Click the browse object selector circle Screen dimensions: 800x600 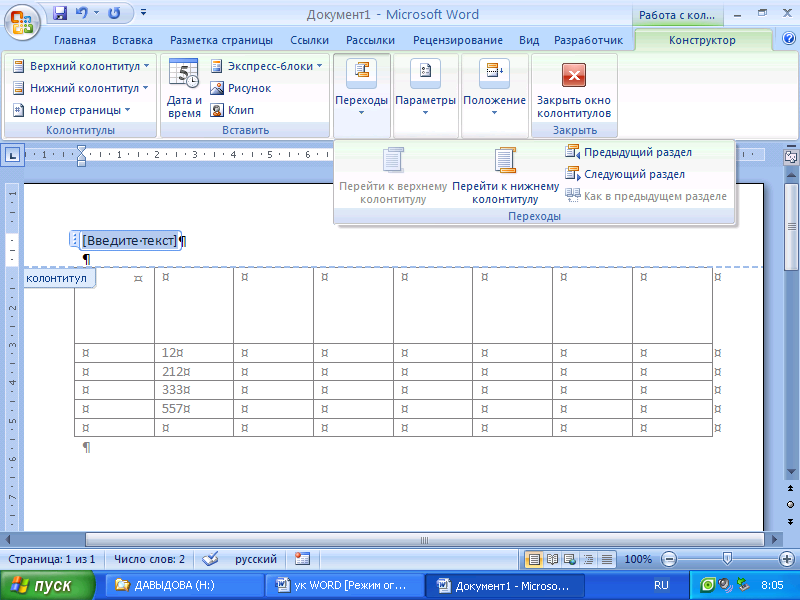click(x=790, y=505)
